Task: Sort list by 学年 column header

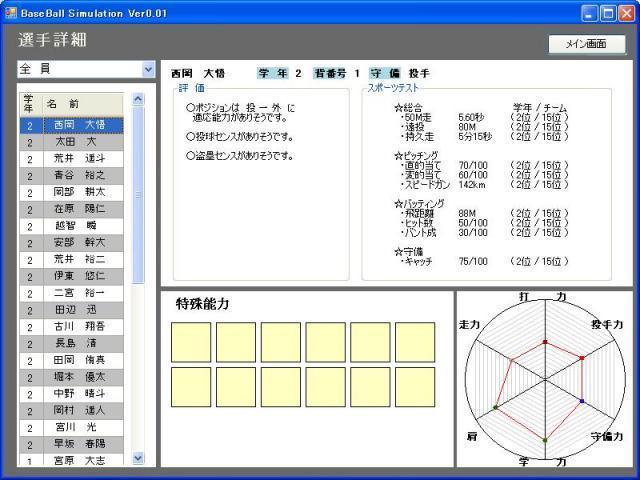Action: point(29,104)
